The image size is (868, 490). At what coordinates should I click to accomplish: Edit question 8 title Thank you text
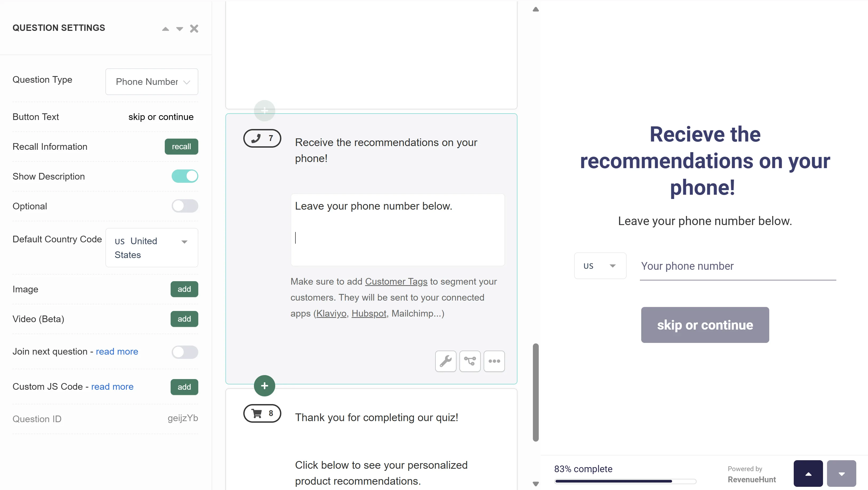[376, 418]
